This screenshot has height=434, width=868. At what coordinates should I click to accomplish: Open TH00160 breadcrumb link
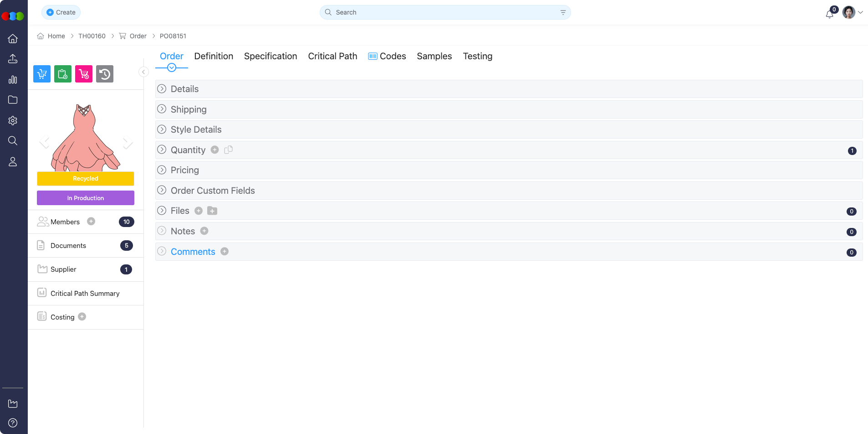coord(92,36)
